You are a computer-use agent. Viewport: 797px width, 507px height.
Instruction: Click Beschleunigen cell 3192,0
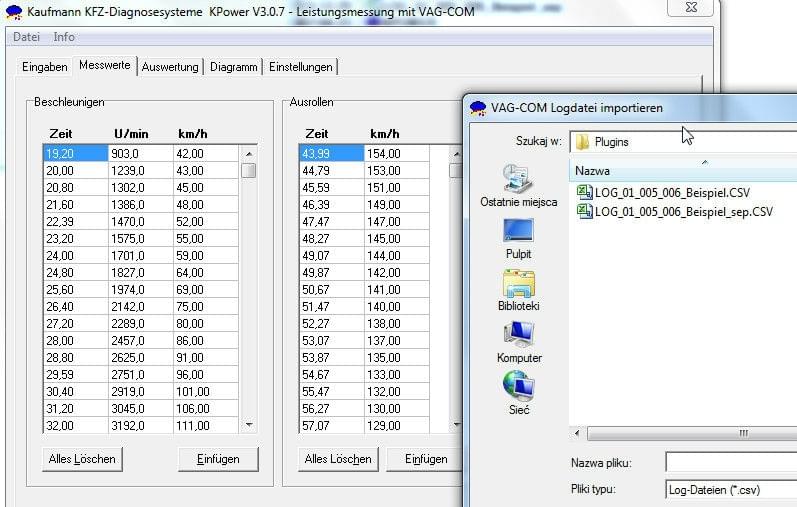pyautogui.click(x=141, y=426)
